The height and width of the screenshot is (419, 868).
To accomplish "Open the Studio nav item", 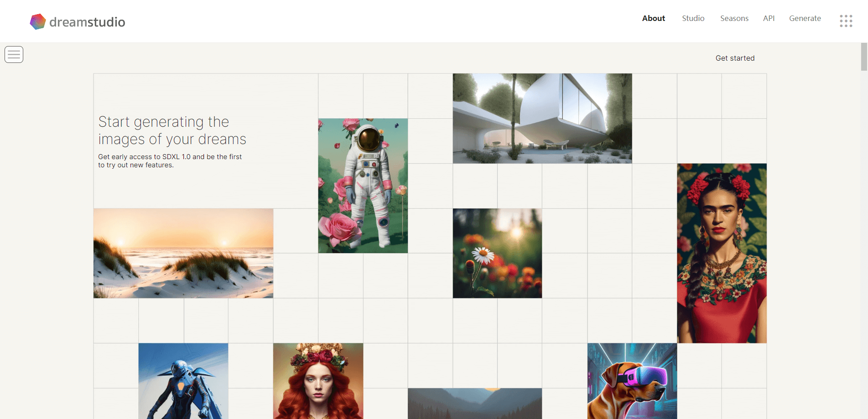I will coord(693,18).
